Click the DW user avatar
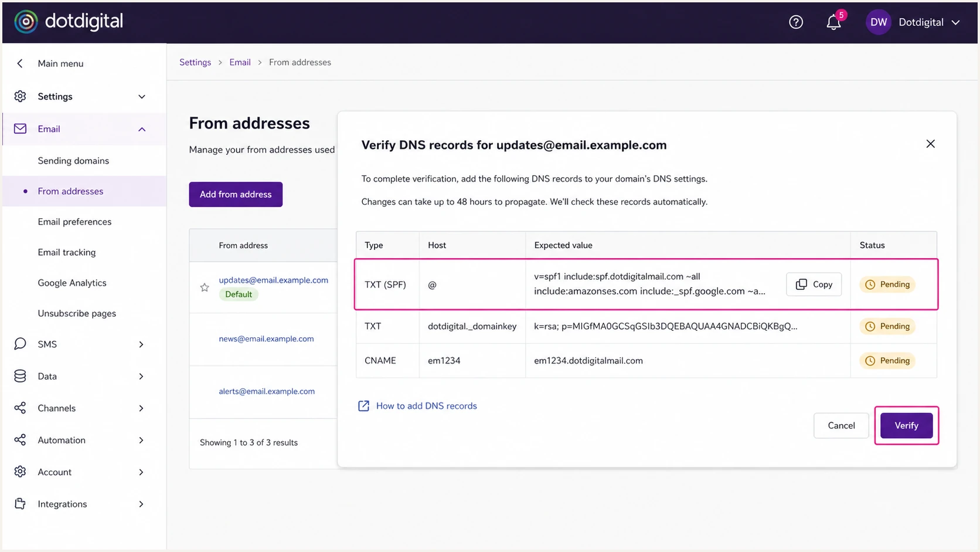 point(878,22)
